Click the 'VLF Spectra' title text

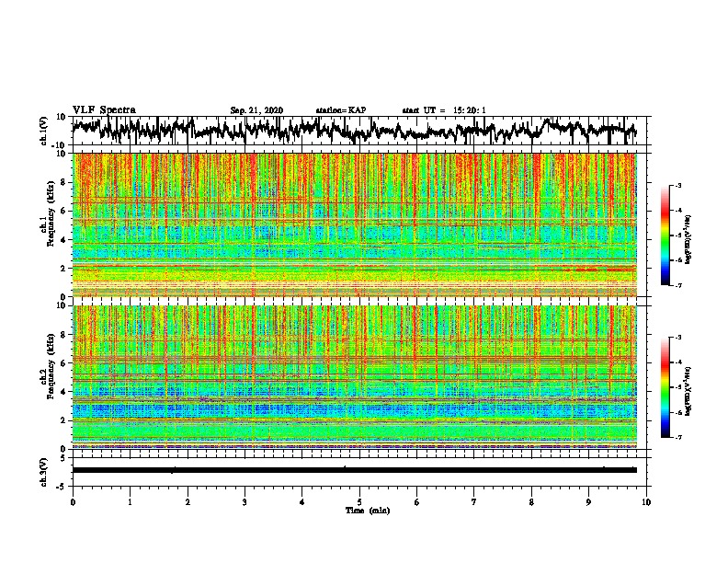pyautogui.click(x=104, y=110)
